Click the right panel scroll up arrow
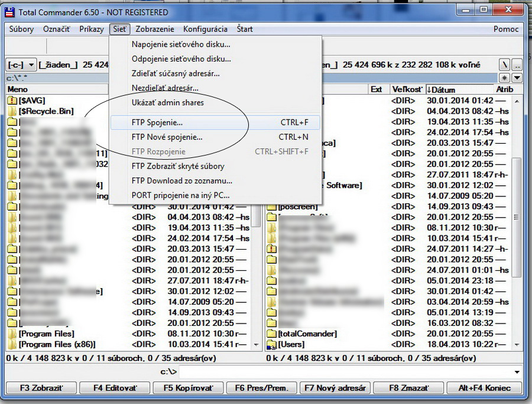The height and width of the screenshot is (404, 532). coord(517,101)
